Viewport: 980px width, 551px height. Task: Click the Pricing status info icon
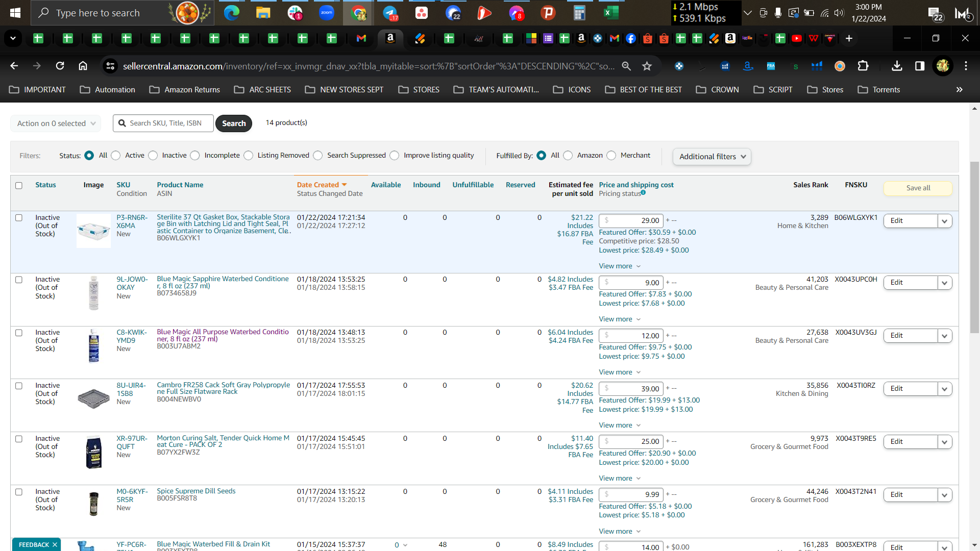tap(643, 192)
